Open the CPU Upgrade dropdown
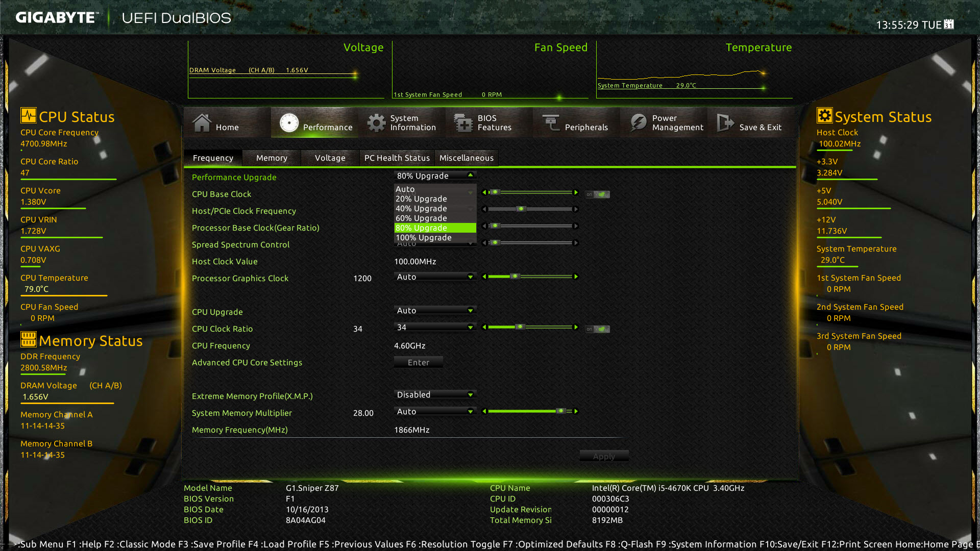 (435, 310)
